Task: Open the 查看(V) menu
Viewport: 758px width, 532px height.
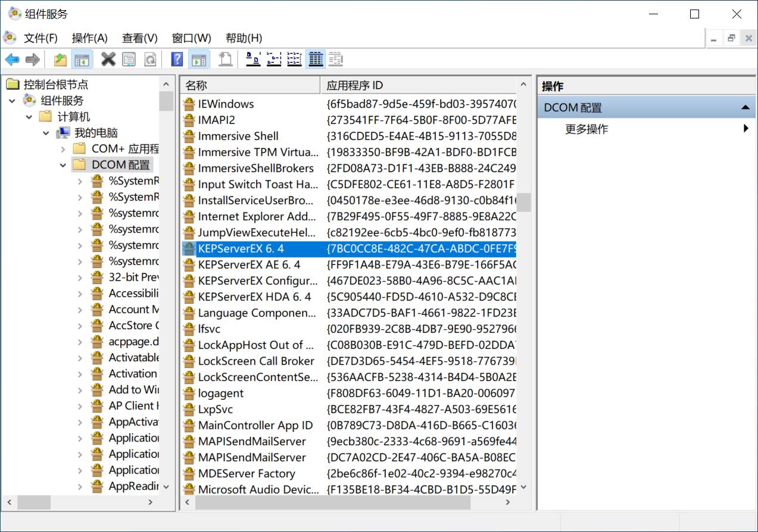Action: pyautogui.click(x=141, y=37)
